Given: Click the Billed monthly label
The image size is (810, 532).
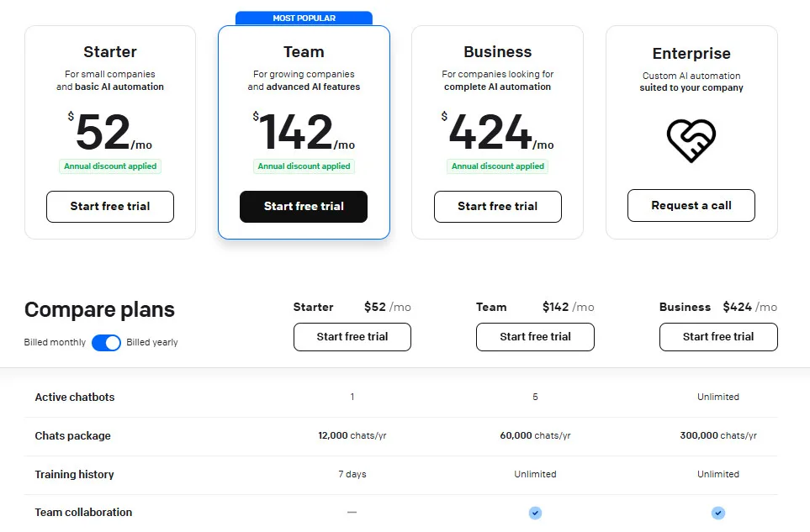Looking at the screenshot, I should pyautogui.click(x=53, y=342).
